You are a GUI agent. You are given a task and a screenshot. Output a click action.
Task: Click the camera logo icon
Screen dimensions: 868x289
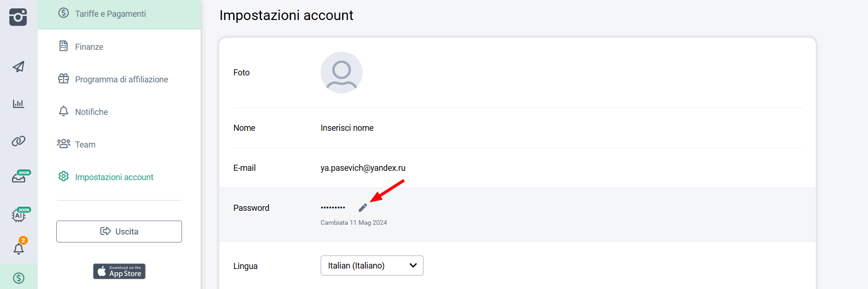pos(18,17)
